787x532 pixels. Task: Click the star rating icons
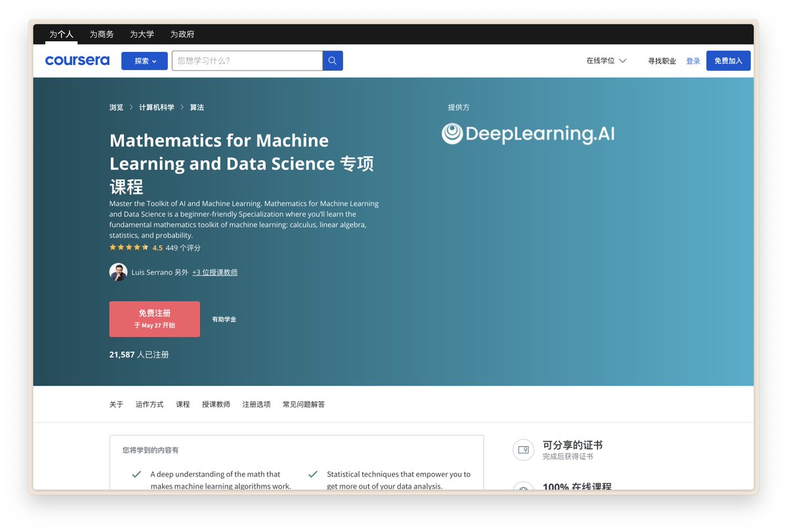click(x=129, y=248)
